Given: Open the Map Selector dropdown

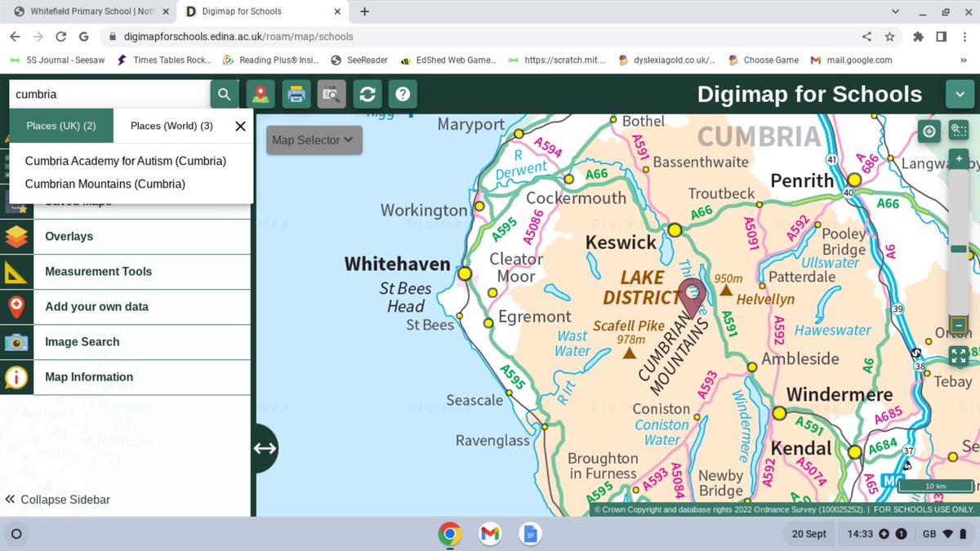Looking at the screenshot, I should (314, 140).
